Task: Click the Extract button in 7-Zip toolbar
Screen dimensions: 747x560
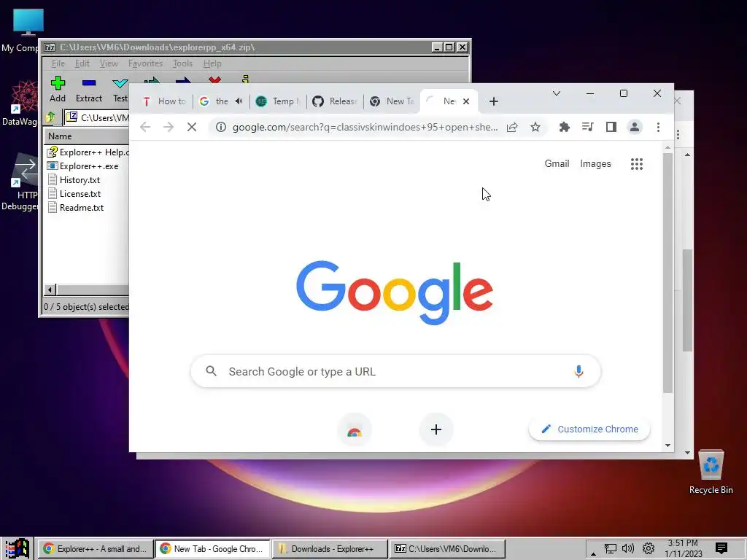Action: point(88,89)
